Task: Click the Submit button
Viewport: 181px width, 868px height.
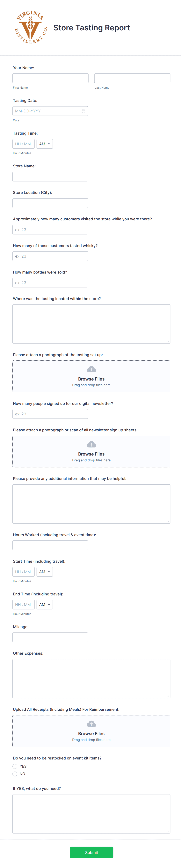Action: (x=91, y=852)
